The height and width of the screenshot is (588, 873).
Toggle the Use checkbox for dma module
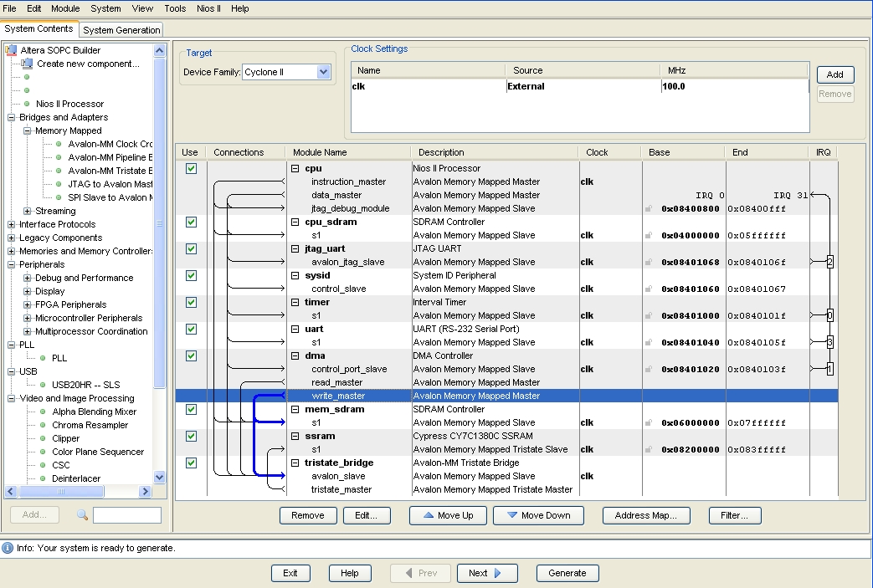coord(191,355)
